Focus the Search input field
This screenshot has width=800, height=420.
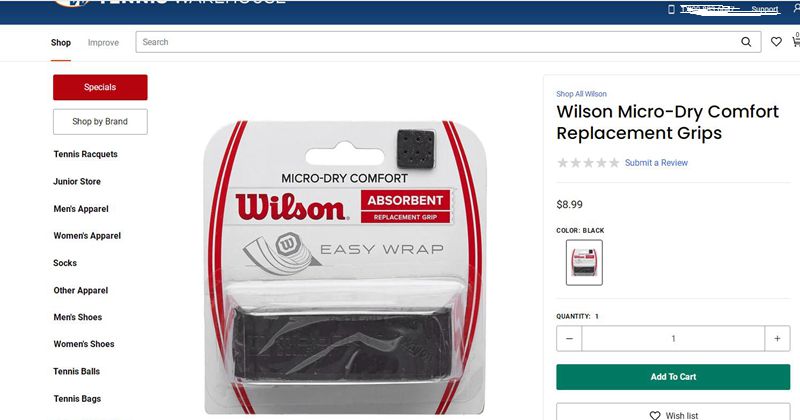439,42
